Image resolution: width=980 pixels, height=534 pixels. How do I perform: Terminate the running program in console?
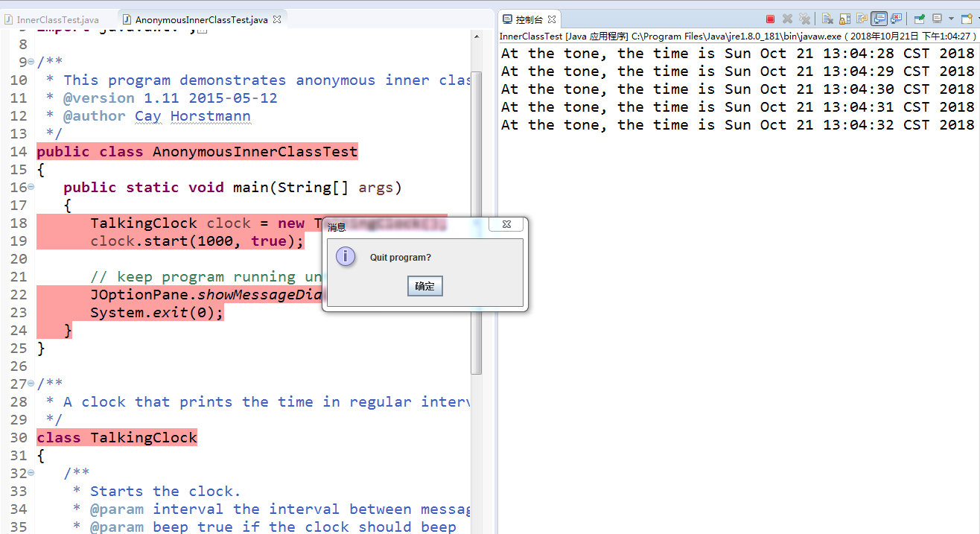[770, 19]
